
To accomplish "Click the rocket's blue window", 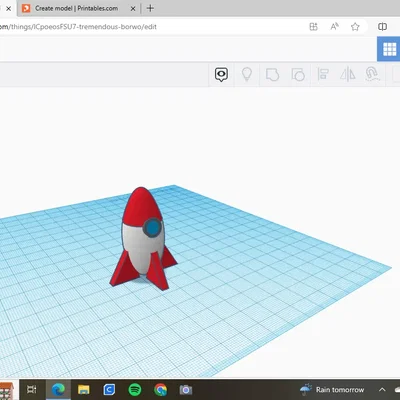I will pos(153,227).
